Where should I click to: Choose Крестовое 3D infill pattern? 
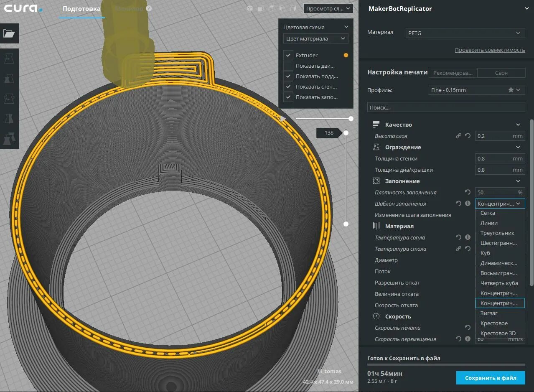[500, 333]
